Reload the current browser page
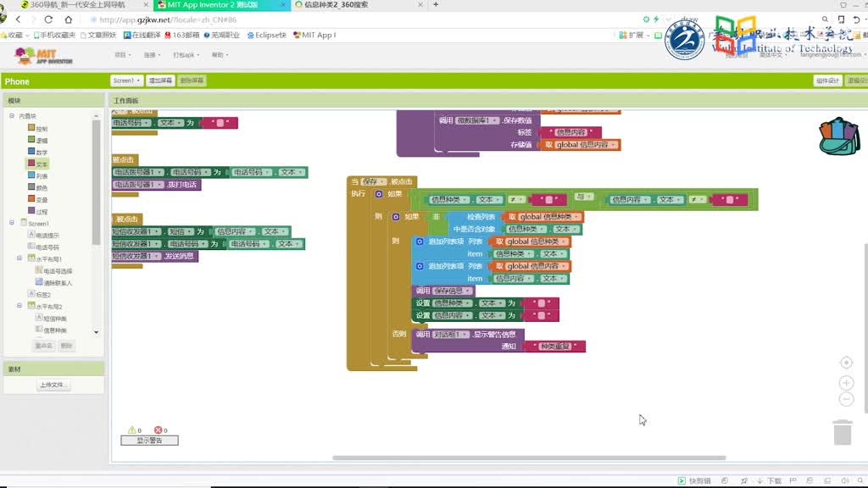This screenshot has height=488, width=868. point(48,19)
